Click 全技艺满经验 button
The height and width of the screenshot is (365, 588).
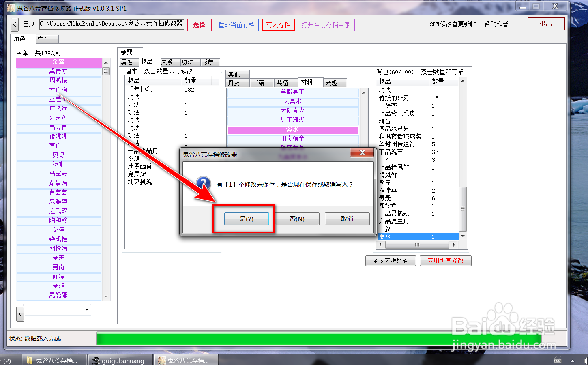[391, 261]
